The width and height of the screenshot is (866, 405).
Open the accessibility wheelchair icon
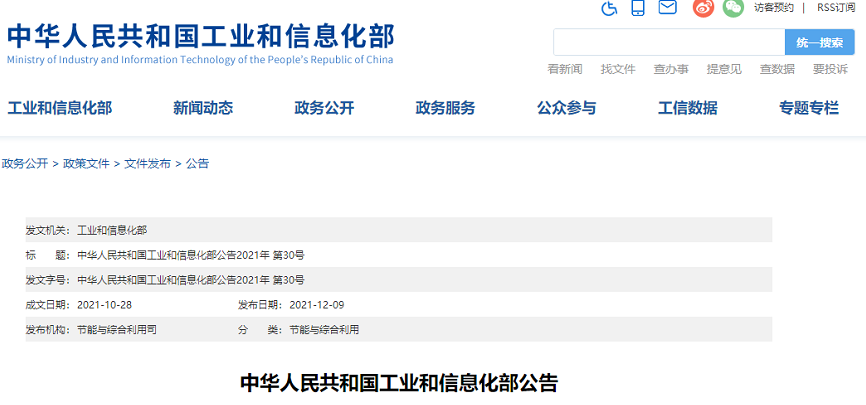(x=609, y=8)
